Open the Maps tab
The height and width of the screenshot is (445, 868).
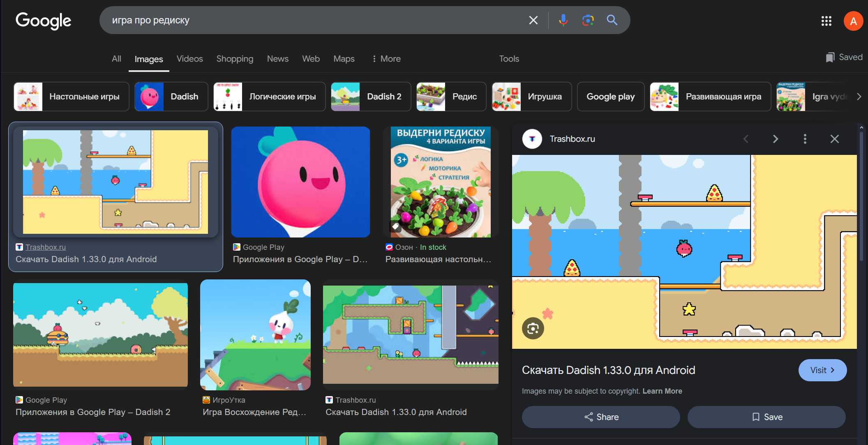pos(344,59)
